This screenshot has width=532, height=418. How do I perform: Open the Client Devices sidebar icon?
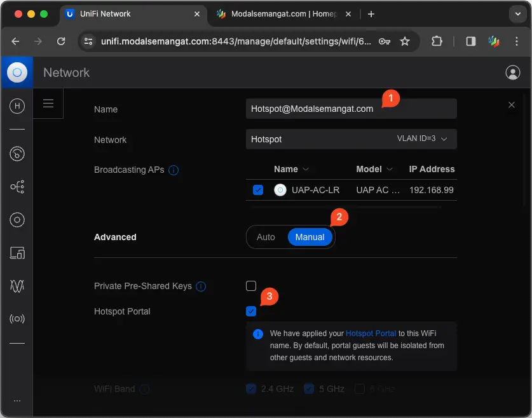point(17,253)
